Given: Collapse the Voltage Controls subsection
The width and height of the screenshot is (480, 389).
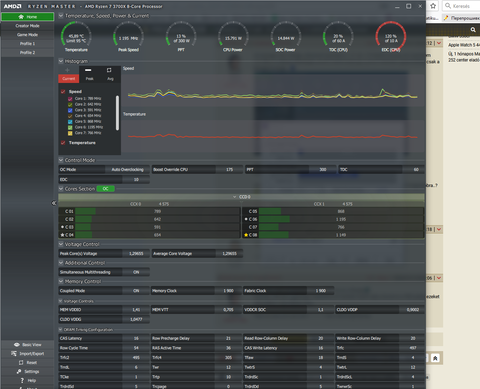Looking at the screenshot, I should pos(61,301).
